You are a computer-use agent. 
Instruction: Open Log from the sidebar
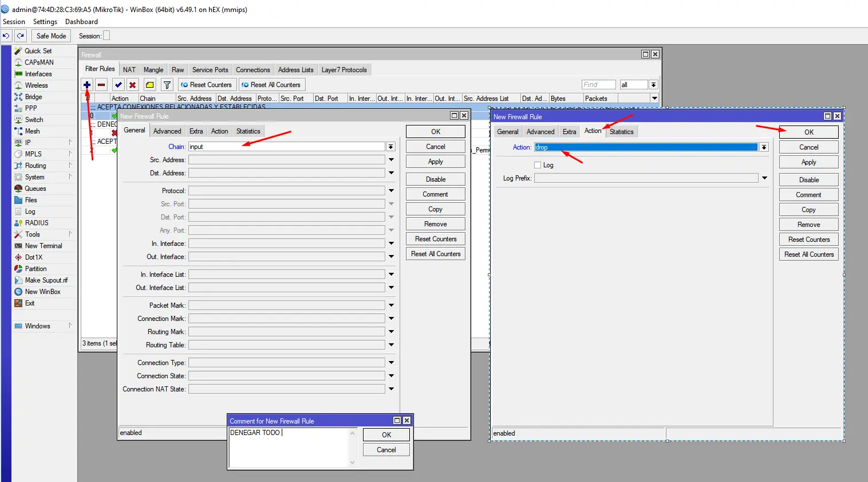pyautogui.click(x=30, y=211)
